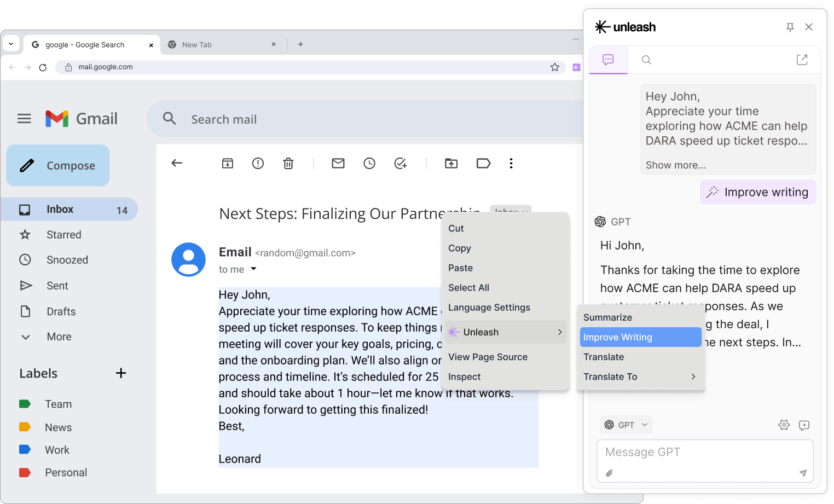Click the Message GPT input field
834x504 pixels.
coord(705,453)
